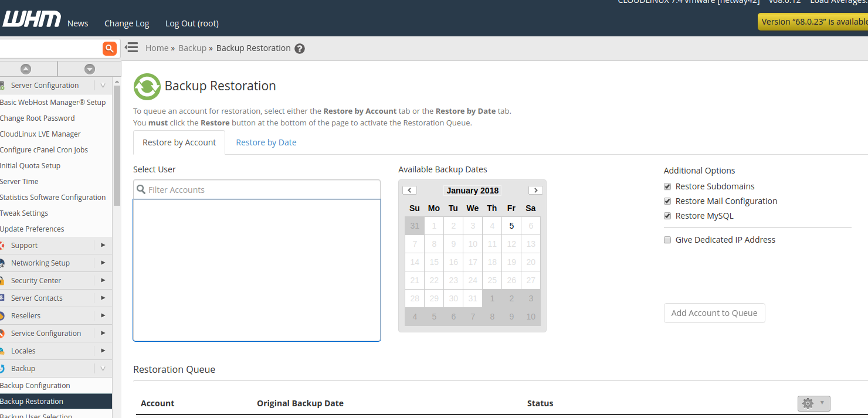Open the Tweak Settings link in sidebar
Screen dimensions: 868x418
pos(24,213)
